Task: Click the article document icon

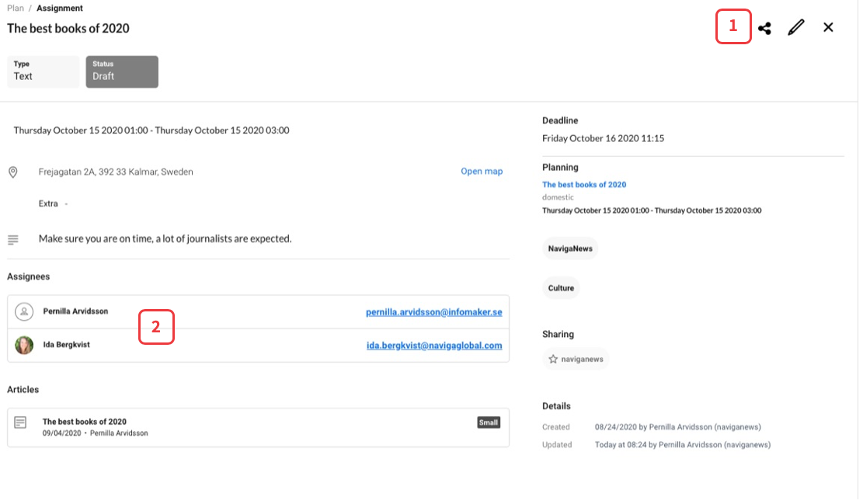Action: [x=21, y=422]
